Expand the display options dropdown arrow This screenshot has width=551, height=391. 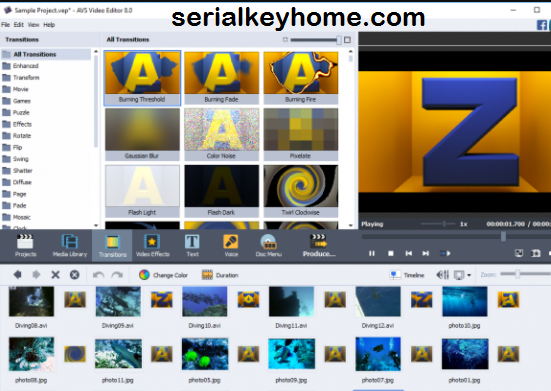469,275
